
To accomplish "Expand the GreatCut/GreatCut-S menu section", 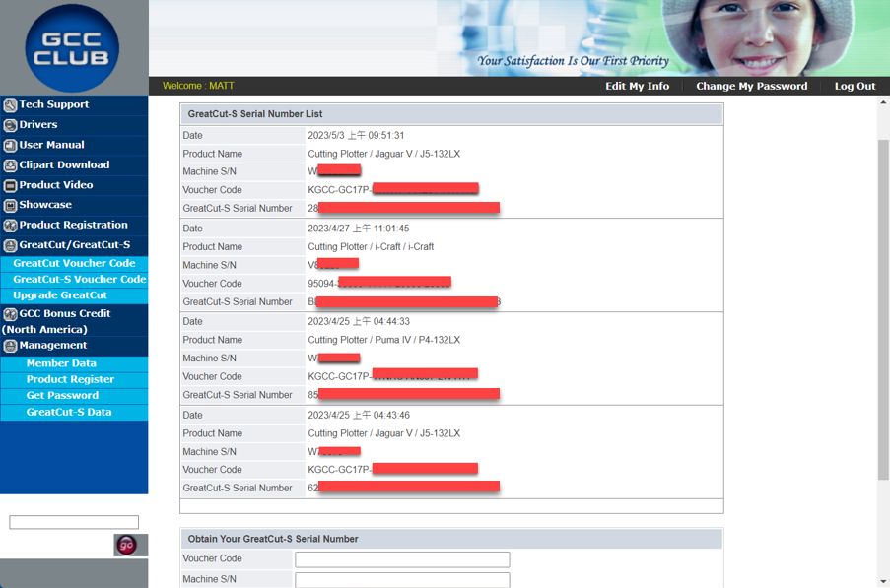I will click(74, 245).
